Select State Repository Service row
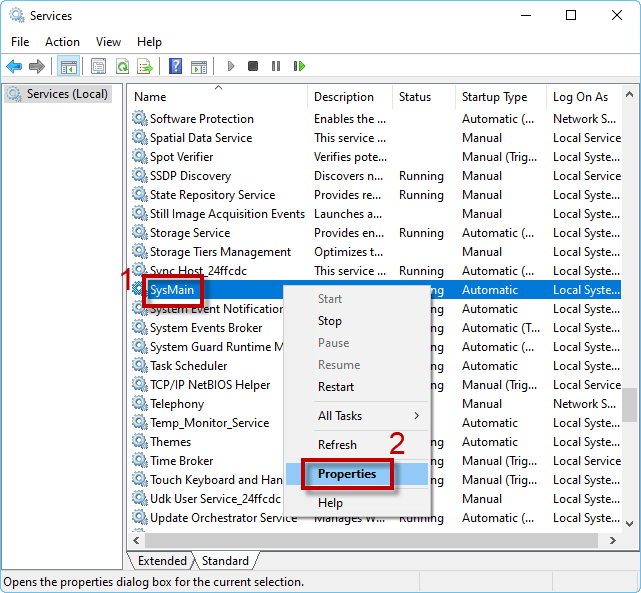This screenshot has height=593, width=641. 376,195
